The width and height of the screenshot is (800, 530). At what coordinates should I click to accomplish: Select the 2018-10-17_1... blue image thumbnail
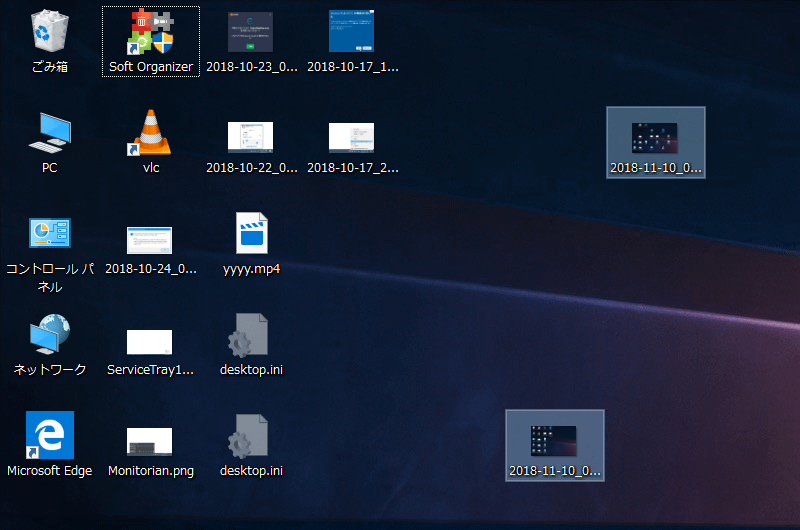pos(352,32)
